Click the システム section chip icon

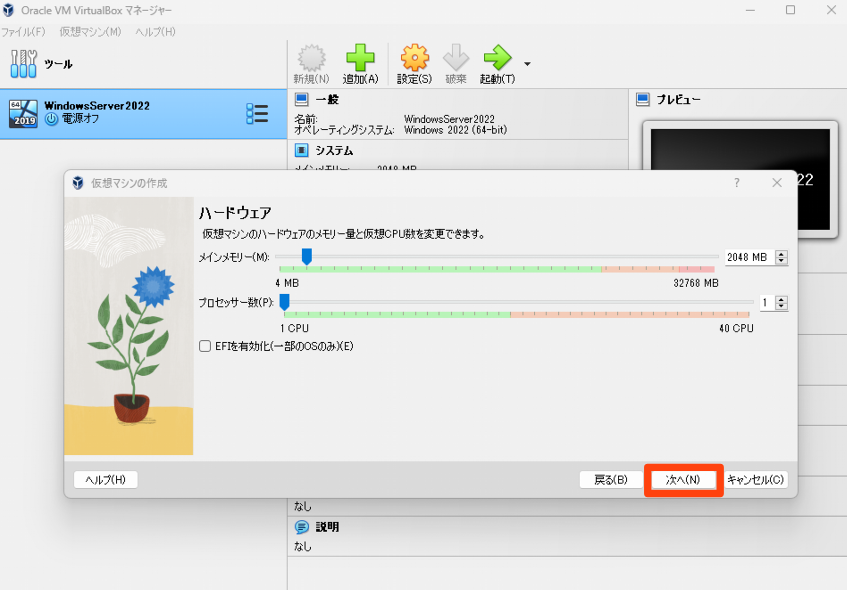pos(301,150)
